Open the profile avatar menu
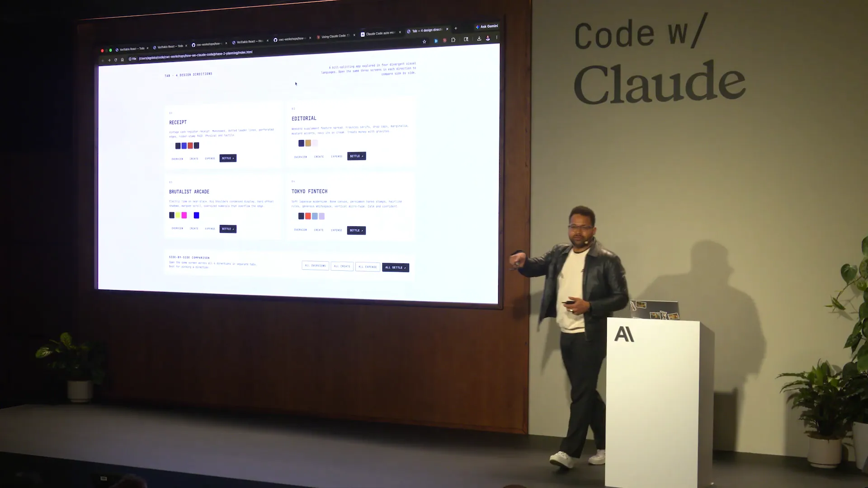 pyautogui.click(x=488, y=38)
